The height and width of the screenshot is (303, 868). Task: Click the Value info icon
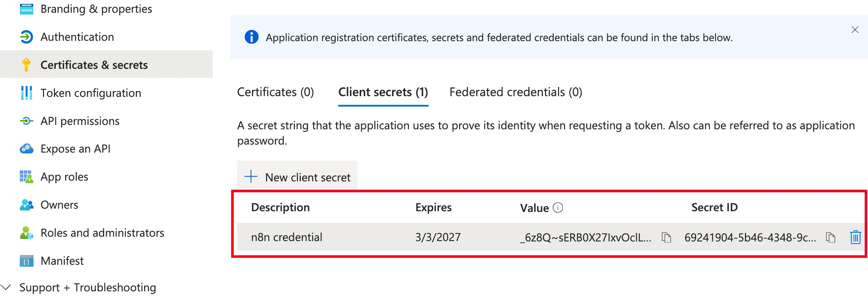pos(558,208)
